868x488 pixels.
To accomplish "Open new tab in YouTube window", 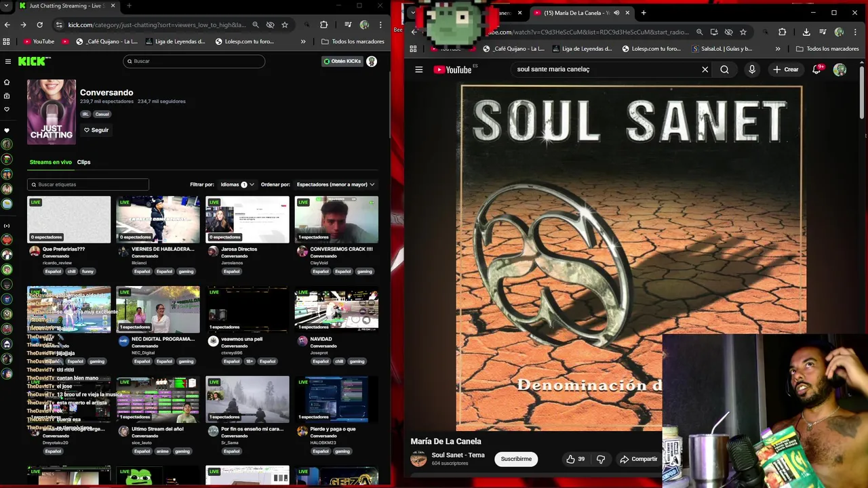I will 644,12.
